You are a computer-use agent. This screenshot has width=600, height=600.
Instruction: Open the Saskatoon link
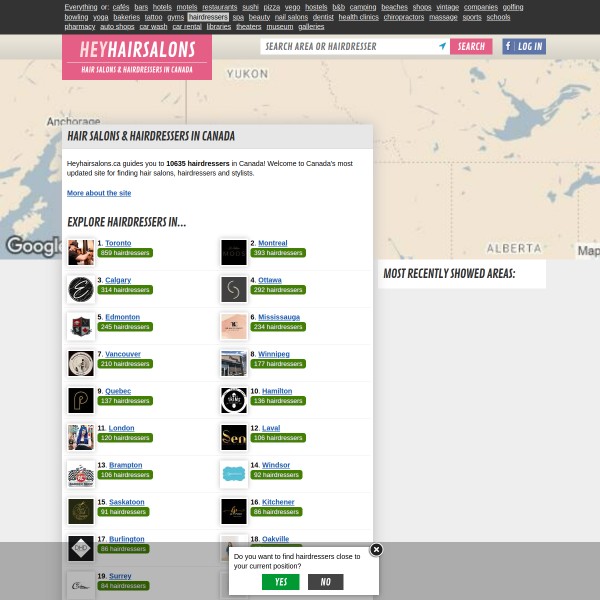(127, 502)
